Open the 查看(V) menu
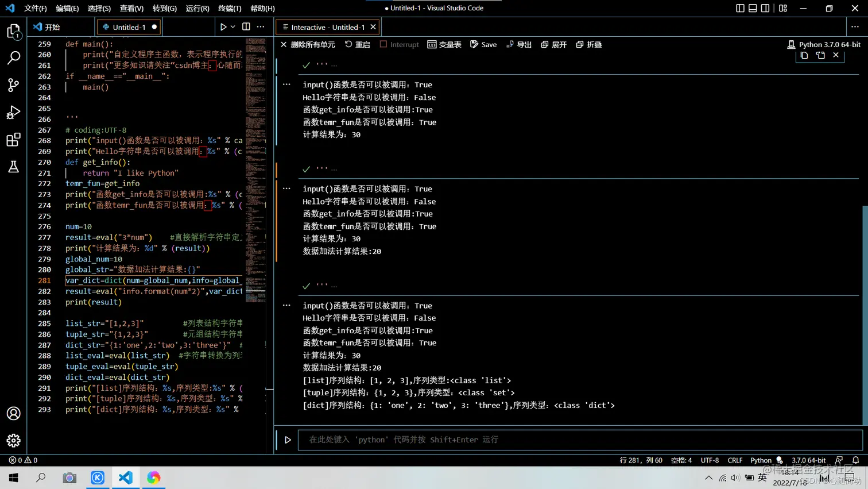The height and width of the screenshot is (489, 868). pyautogui.click(x=131, y=8)
